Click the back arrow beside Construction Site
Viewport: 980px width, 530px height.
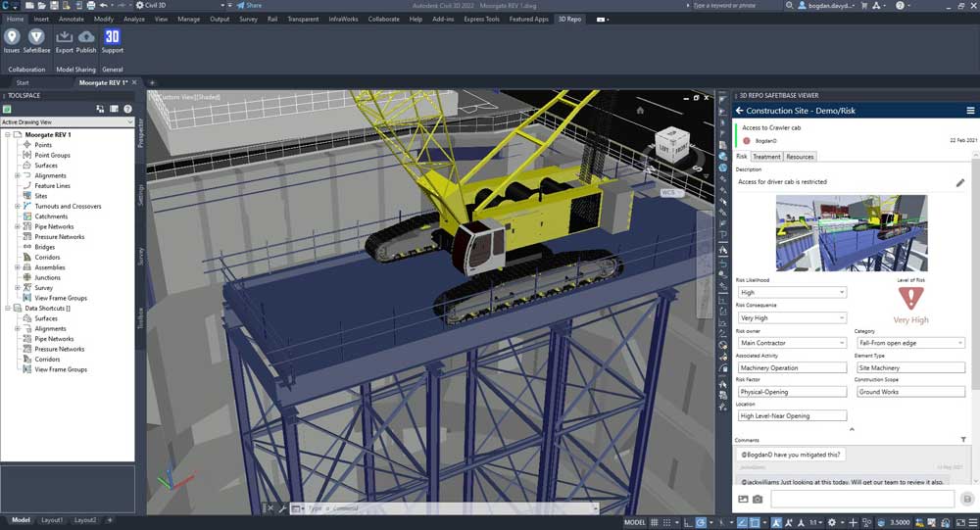click(739, 111)
